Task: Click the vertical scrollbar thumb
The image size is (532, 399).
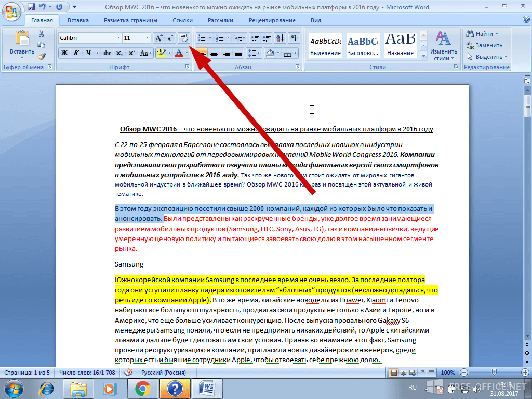Action: [527, 106]
